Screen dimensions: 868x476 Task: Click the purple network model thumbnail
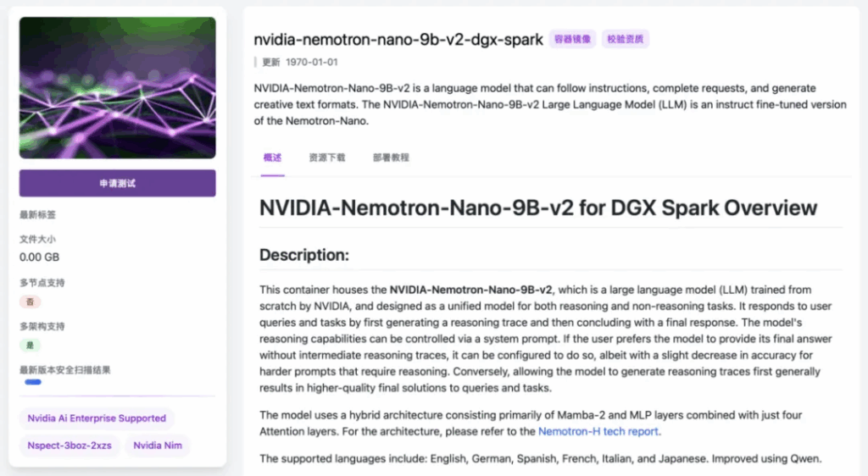117,87
